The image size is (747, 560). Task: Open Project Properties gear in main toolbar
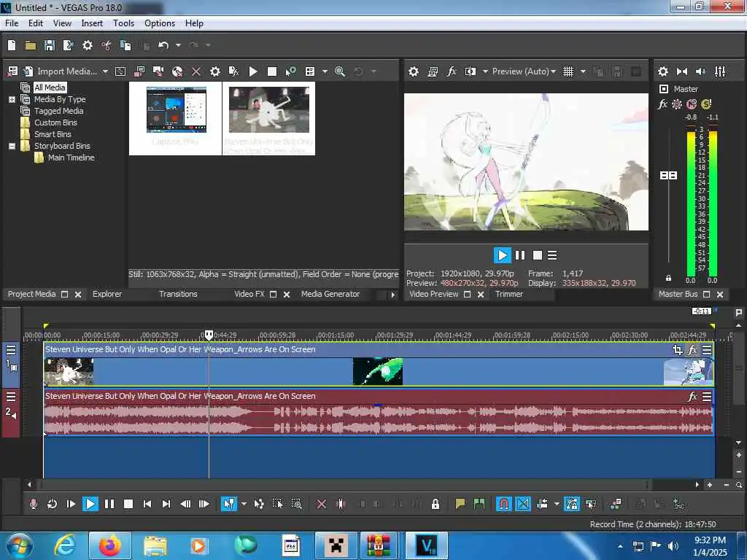[88, 45]
